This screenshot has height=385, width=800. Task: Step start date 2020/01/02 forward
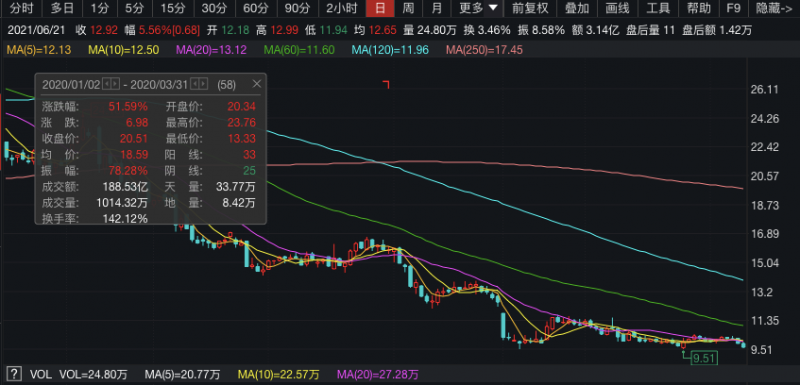pos(115,84)
